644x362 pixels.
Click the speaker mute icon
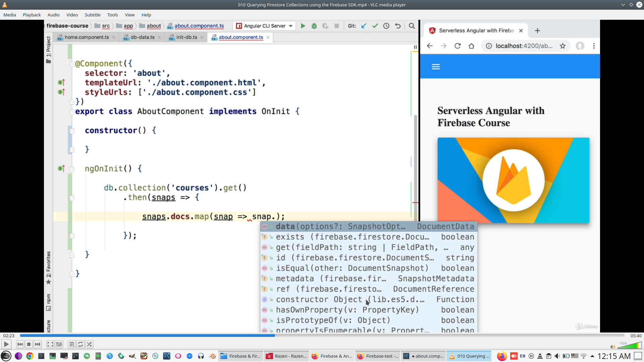(612, 347)
